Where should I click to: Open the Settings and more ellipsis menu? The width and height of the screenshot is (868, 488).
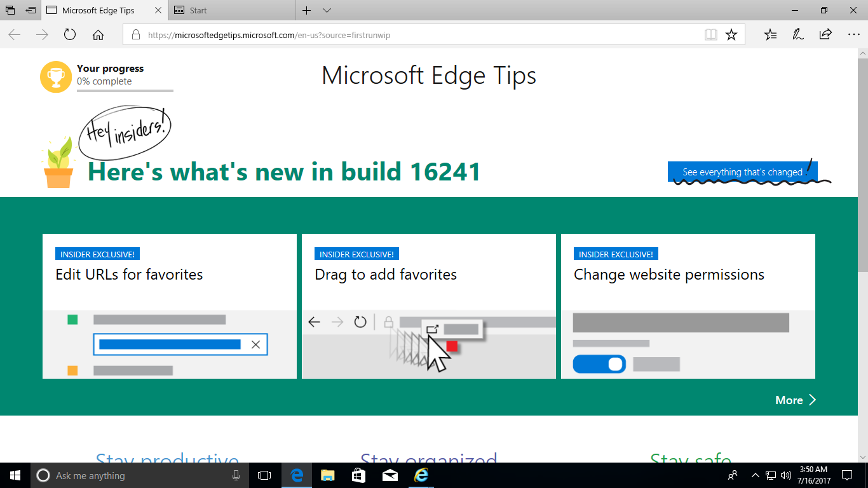pos(853,35)
